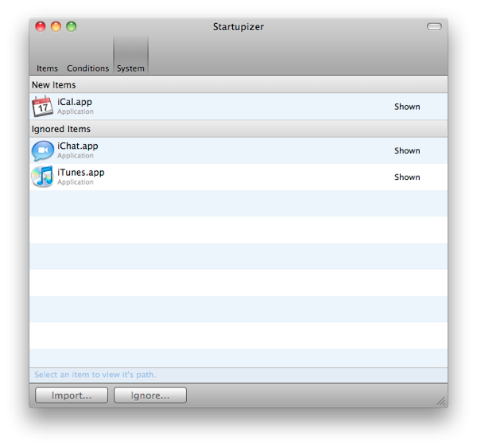Click the iChat speech bubble icon
The width and height of the screenshot is (477, 448).
point(43,150)
